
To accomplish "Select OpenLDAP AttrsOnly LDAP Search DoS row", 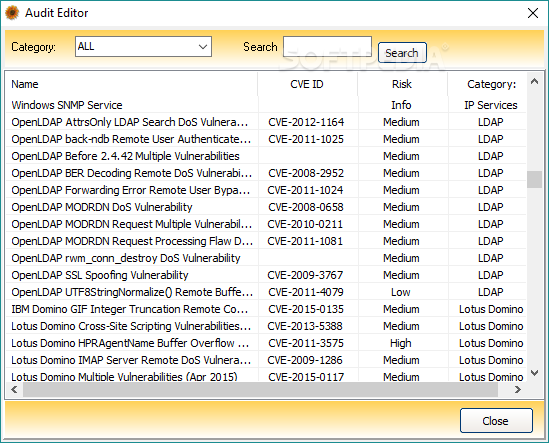I will pos(266,122).
